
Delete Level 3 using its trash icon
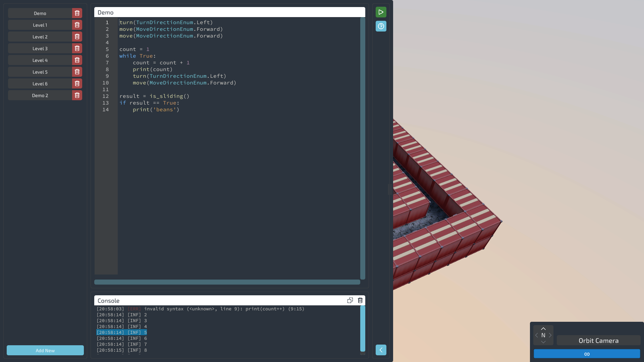(x=77, y=48)
